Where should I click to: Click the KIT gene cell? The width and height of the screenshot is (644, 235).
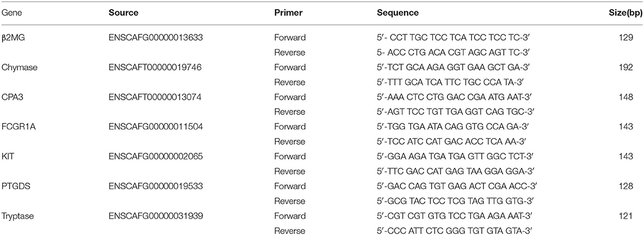tap(8, 157)
